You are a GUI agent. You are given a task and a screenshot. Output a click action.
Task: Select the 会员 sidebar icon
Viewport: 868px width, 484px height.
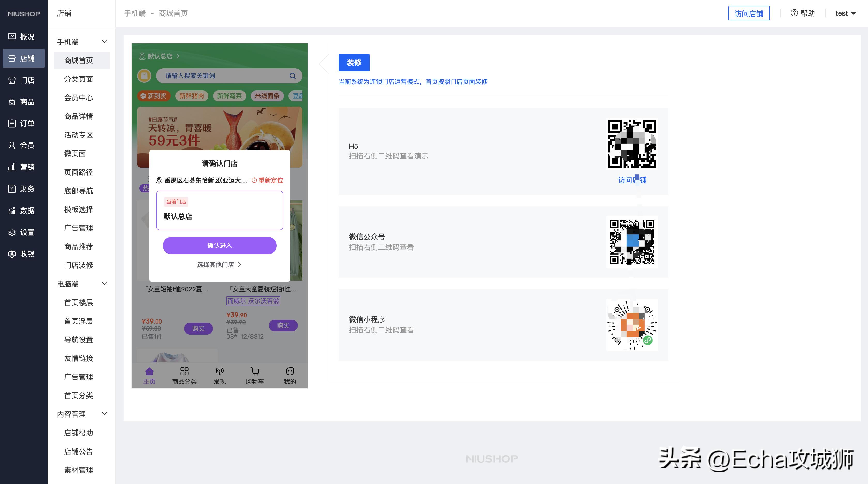click(24, 145)
